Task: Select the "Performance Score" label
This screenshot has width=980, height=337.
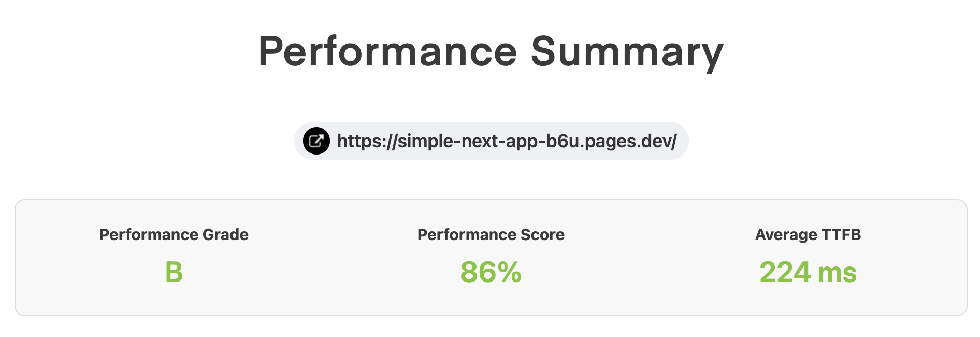Action: (491, 235)
